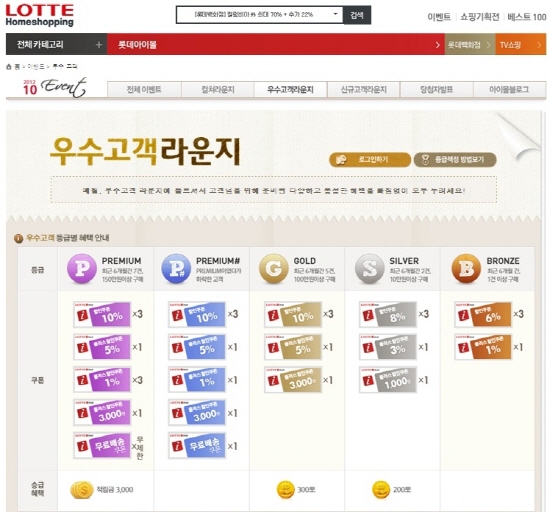Click the SILVER grade S badge icon

point(369,269)
